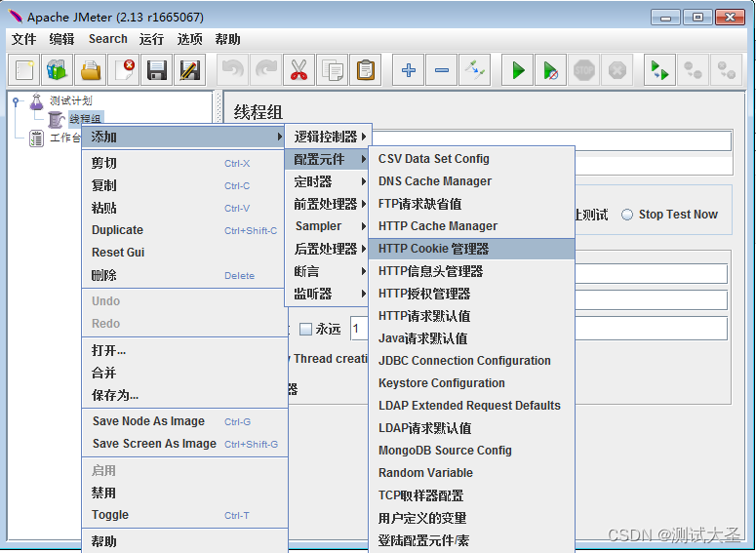Choose HTTP Cache Manager entry
The width and height of the screenshot is (756, 553).
click(x=471, y=226)
